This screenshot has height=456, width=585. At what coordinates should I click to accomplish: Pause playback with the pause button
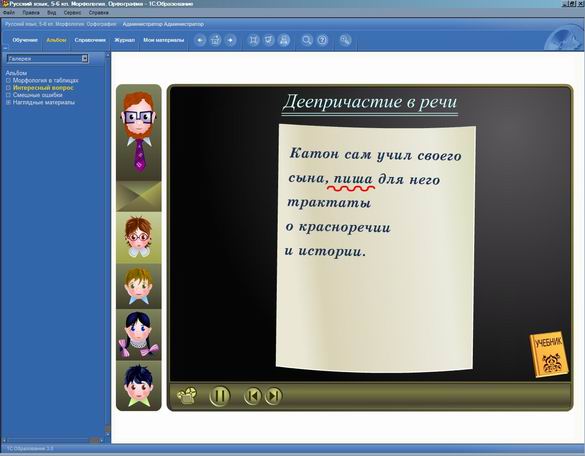pyautogui.click(x=220, y=396)
